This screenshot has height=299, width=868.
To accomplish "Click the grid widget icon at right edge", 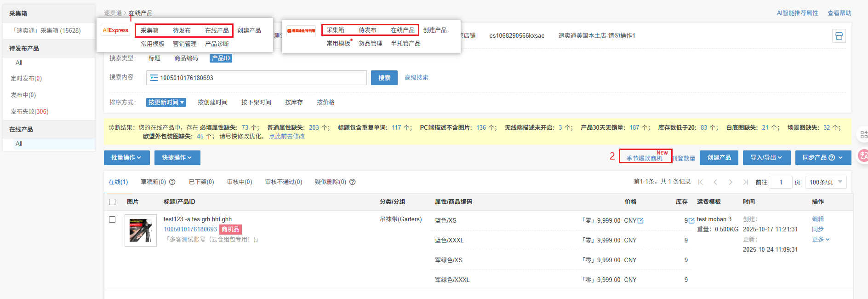I will point(863,134).
